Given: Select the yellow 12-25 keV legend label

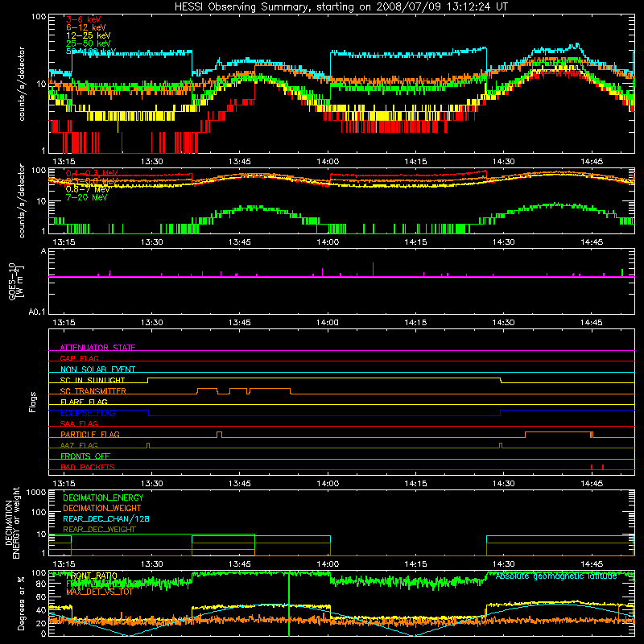Looking at the screenshot, I should coord(88,35).
